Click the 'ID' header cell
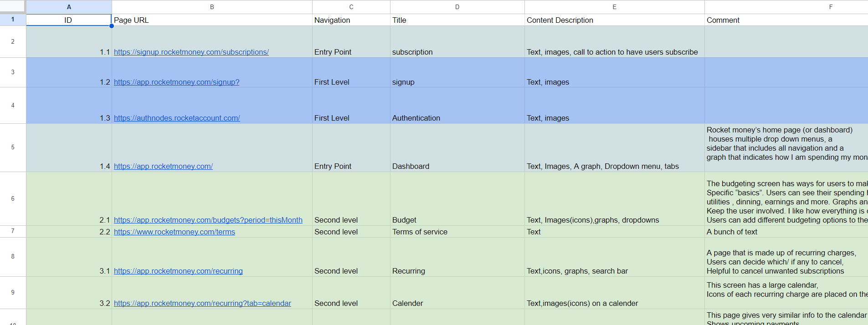Viewport: 868px width, 325px height. click(x=69, y=20)
